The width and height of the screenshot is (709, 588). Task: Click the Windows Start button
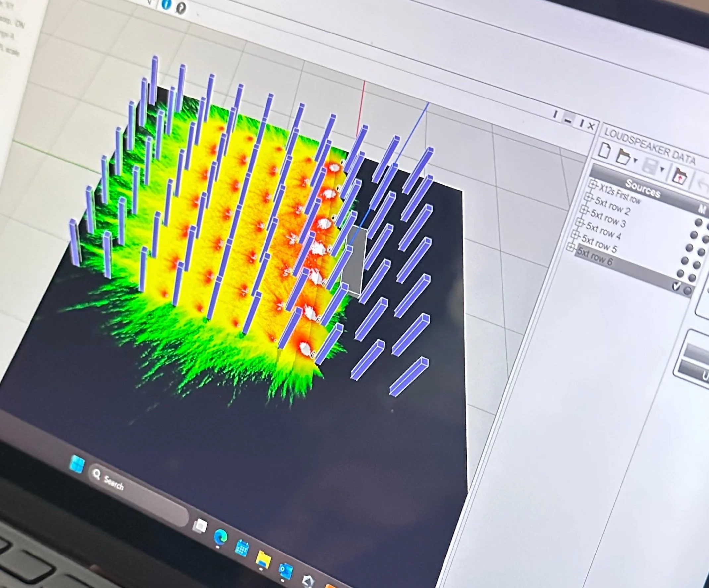77,464
